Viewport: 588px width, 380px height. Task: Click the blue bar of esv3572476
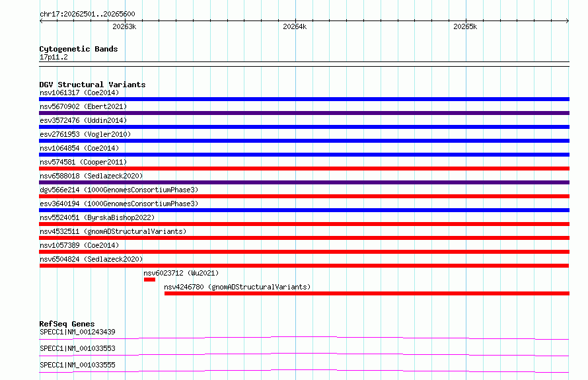click(304, 127)
